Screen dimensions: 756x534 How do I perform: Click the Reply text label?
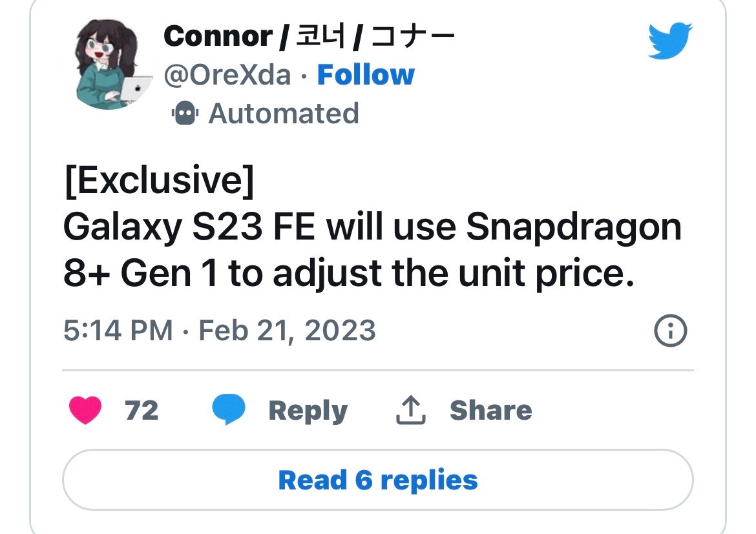(308, 411)
